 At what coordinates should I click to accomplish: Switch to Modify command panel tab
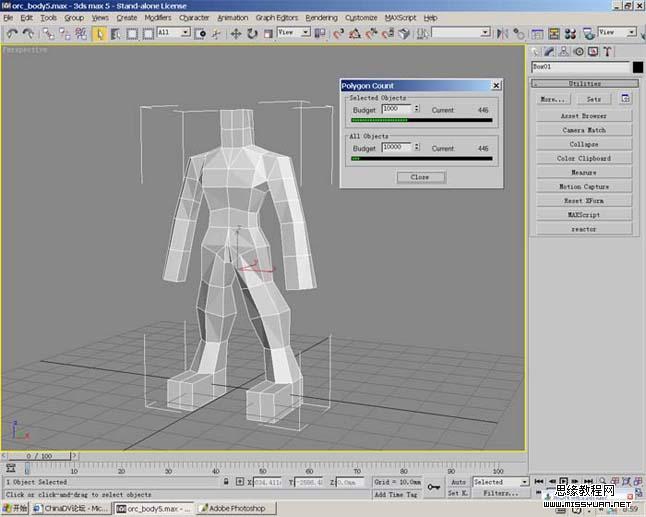(549, 51)
